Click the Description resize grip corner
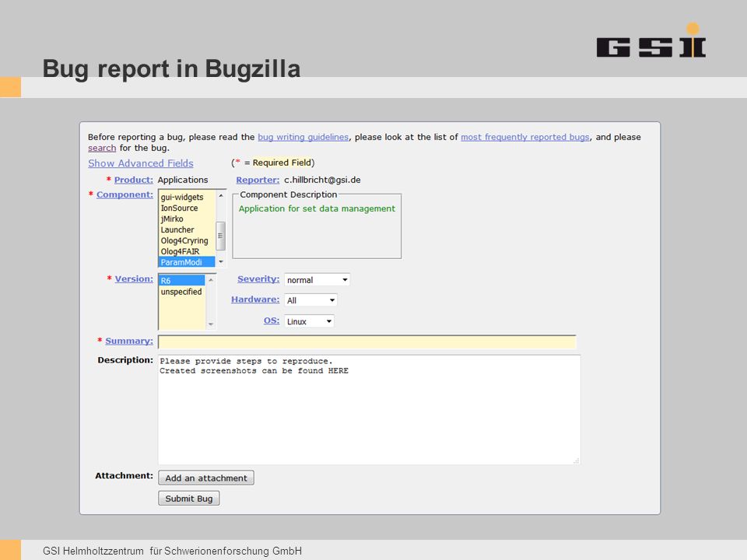This screenshot has width=747, height=560. [577, 460]
